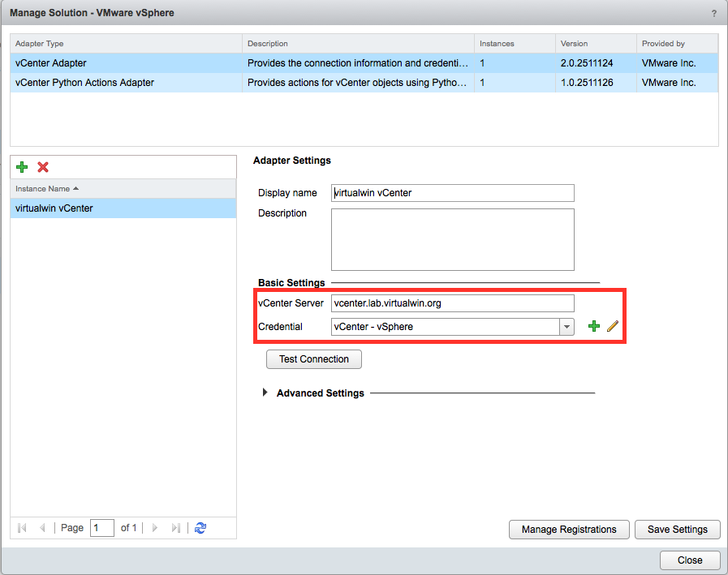Click the Instances column header
The width and height of the screenshot is (728, 575).
[515, 44]
